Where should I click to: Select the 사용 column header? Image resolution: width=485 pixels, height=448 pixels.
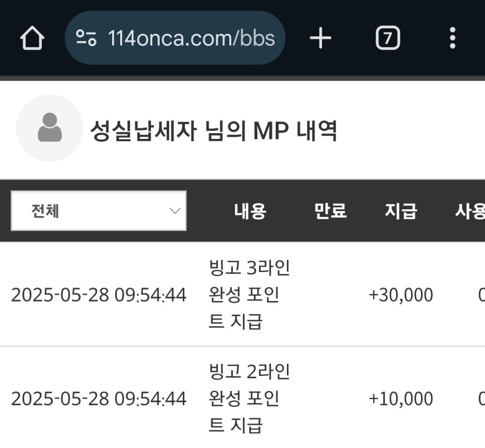pyautogui.click(x=470, y=211)
